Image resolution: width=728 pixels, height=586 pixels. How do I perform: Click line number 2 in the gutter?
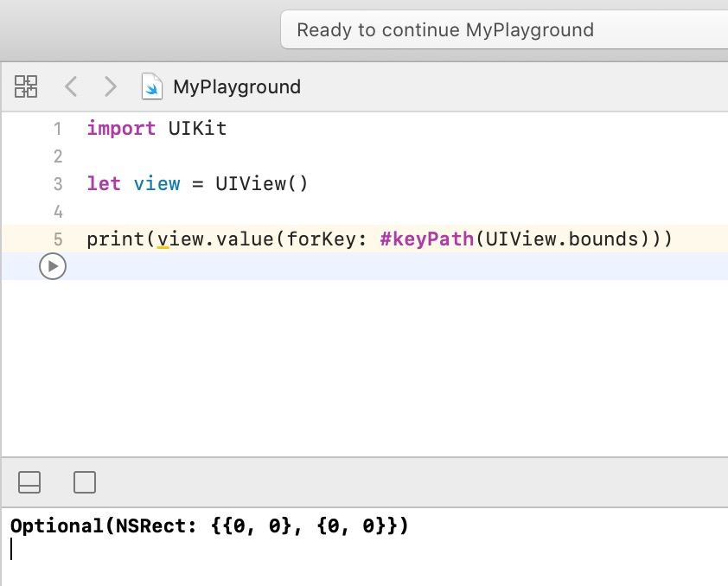pyautogui.click(x=58, y=156)
